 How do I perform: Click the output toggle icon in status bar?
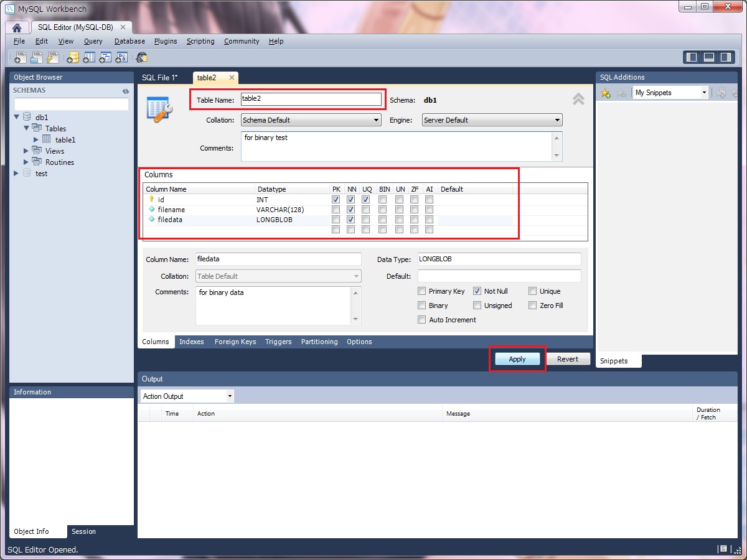pyautogui.click(x=723, y=549)
